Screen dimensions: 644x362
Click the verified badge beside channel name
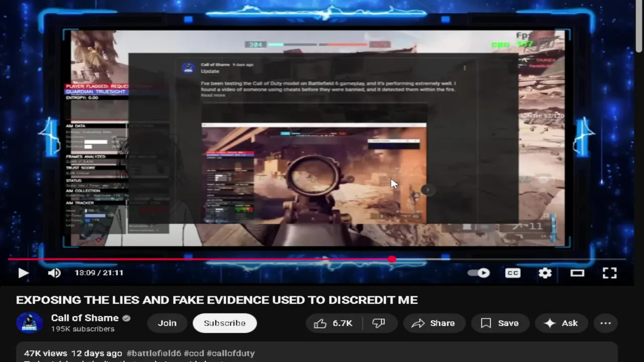tap(127, 318)
